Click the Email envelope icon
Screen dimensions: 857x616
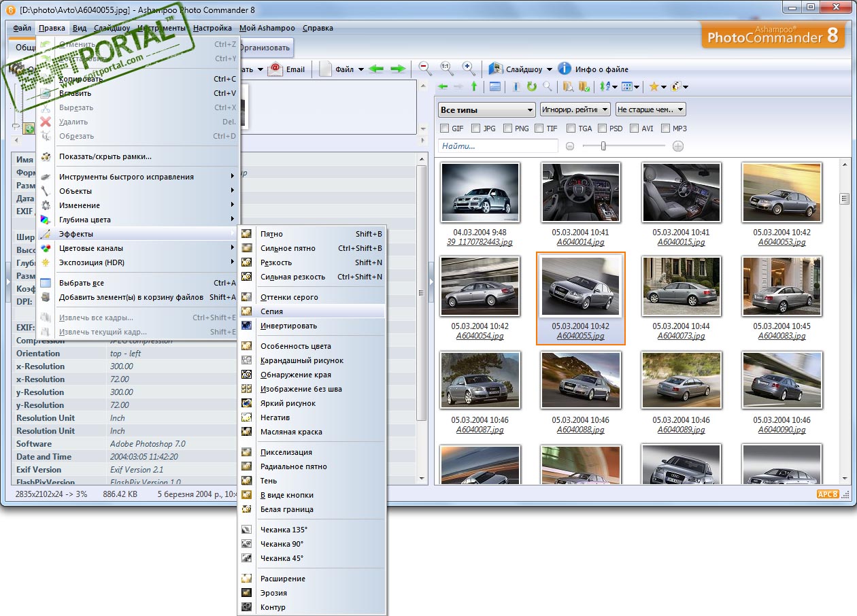(275, 69)
